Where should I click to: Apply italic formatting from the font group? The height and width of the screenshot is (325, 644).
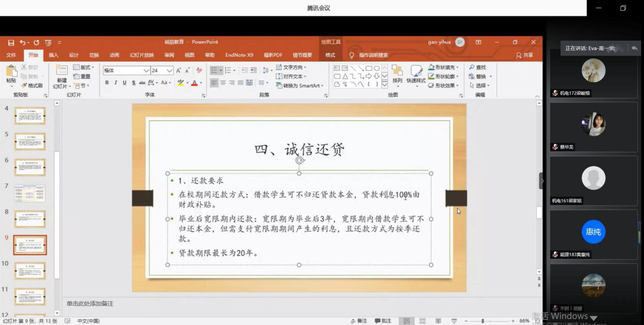[x=115, y=82]
